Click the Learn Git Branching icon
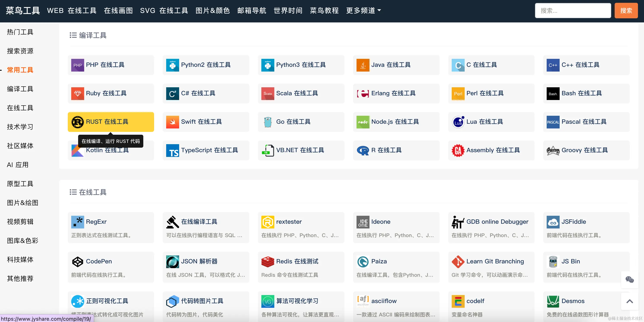This screenshot has height=322, width=644. coord(458,262)
